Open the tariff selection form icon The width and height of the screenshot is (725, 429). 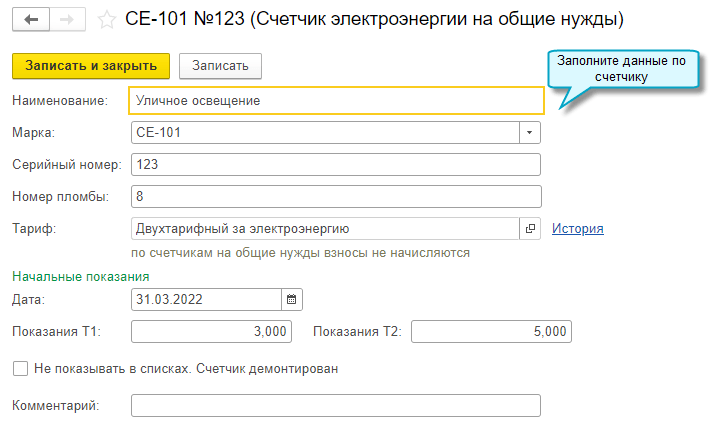click(531, 229)
